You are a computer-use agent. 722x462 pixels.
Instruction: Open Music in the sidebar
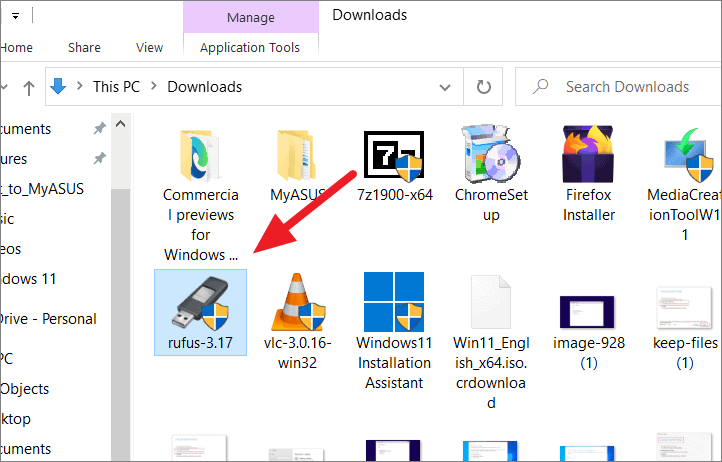[7, 219]
